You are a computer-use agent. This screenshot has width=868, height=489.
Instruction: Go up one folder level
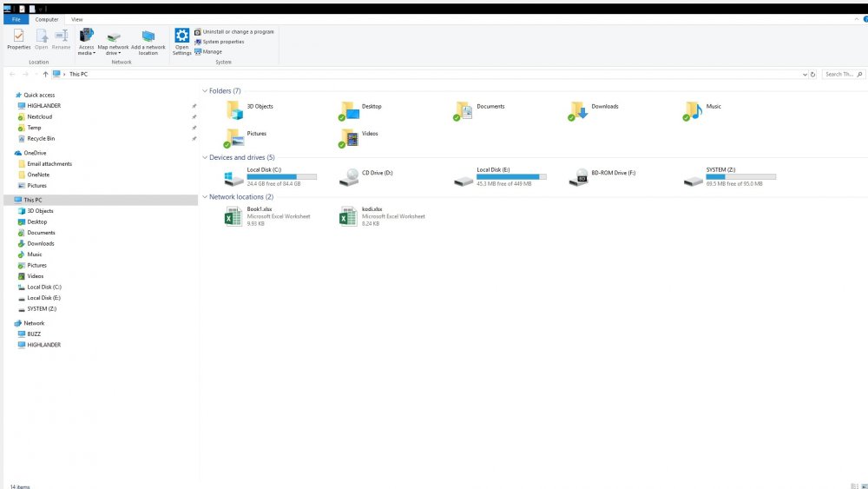pyautogui.click(x=45, y=74)
